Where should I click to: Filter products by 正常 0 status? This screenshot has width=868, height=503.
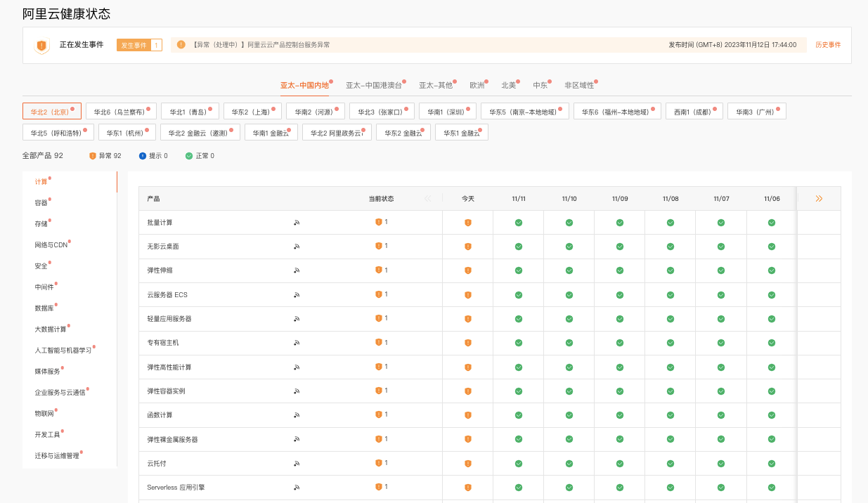(200, 156)
